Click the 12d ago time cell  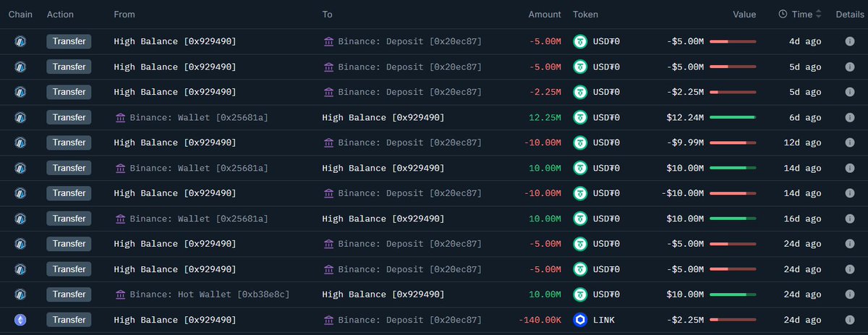[802, 143]
